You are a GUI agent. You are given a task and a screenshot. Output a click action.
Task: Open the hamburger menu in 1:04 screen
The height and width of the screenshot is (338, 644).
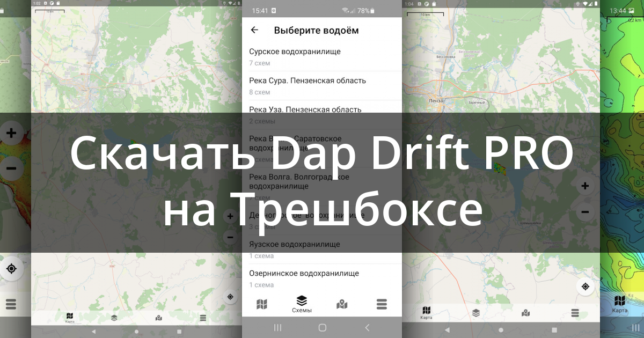coord(575,312)
